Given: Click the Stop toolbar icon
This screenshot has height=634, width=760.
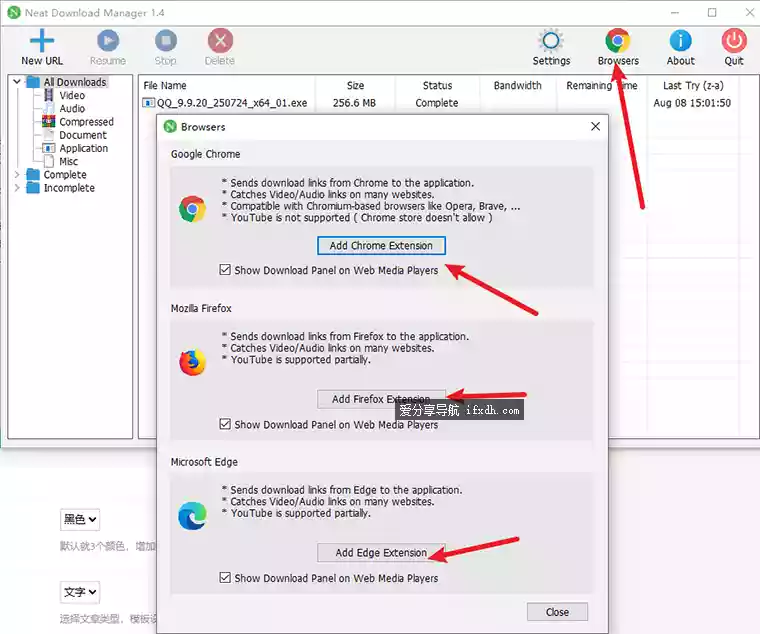Looking at the screenshot, I should (x=165, y=41).
